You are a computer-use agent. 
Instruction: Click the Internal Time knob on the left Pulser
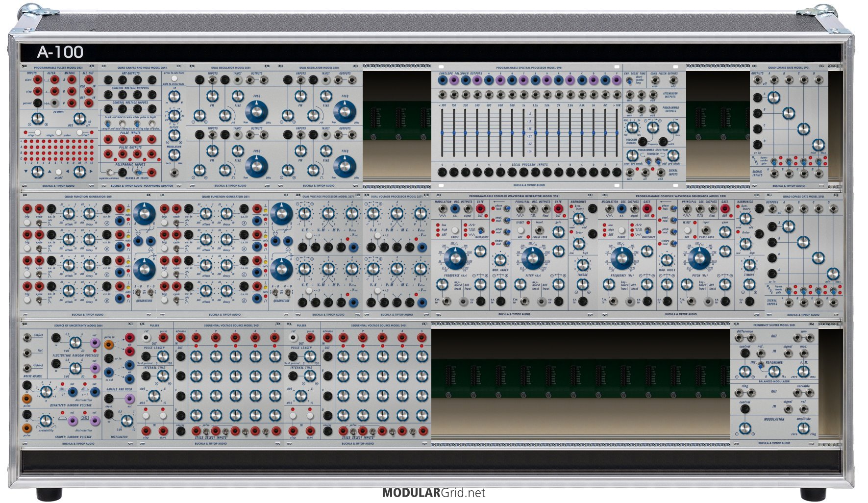tap(163, 376)
